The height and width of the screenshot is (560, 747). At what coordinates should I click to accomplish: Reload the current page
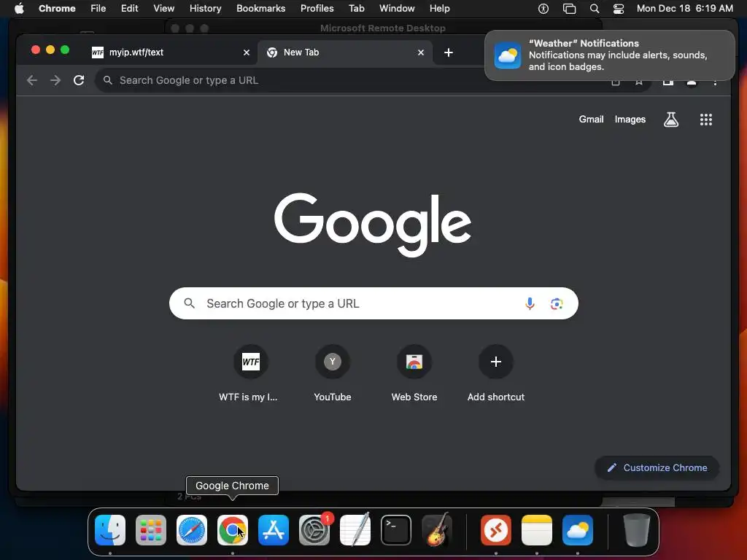(x=79, y=80)
